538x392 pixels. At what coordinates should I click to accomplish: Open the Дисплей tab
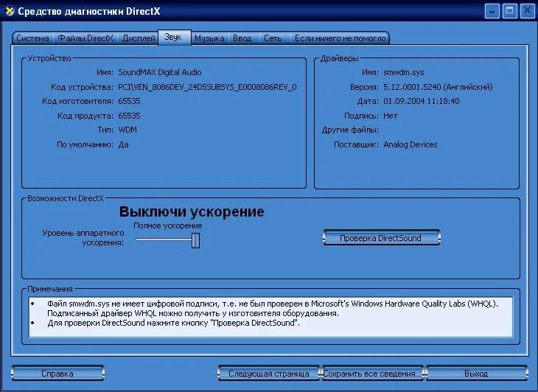click(x=139, y=38)
